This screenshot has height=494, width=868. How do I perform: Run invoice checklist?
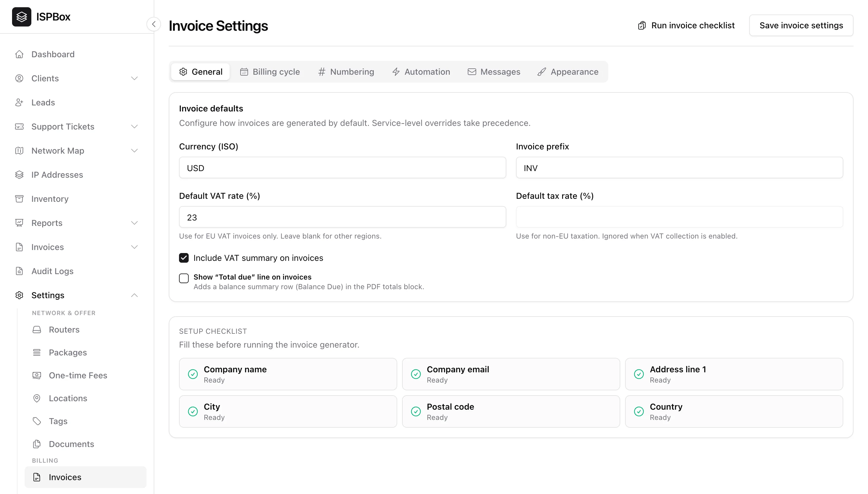coord(686,25)
